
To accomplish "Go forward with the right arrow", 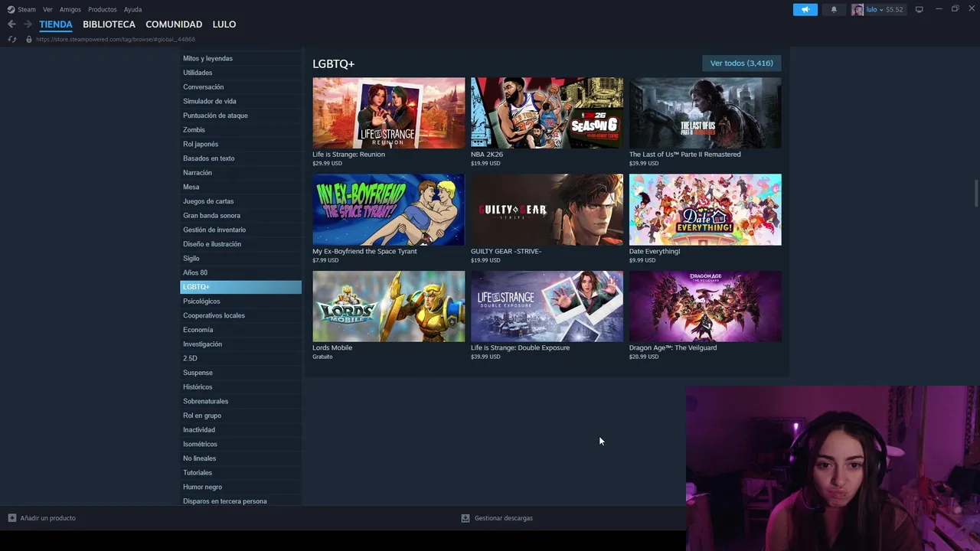I will [x=28, y=24].
